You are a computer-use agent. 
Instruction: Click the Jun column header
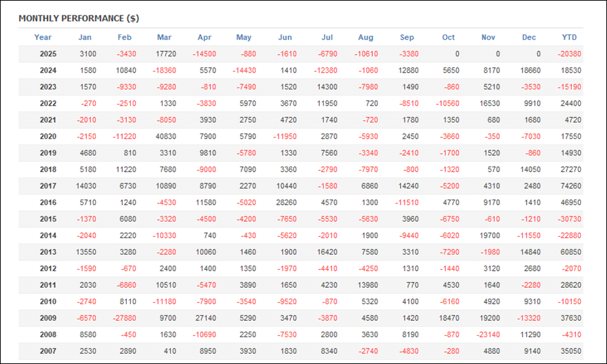coord(285,37)
